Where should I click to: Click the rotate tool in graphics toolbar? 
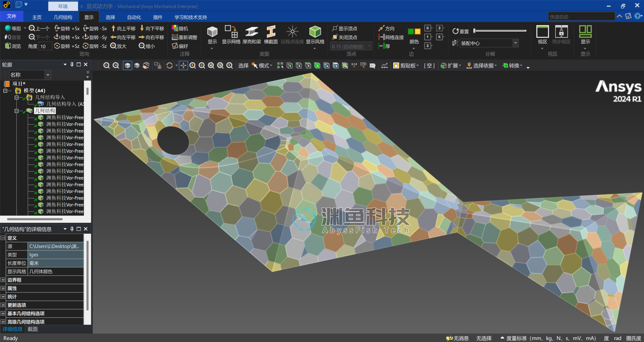tap(170, 66)
